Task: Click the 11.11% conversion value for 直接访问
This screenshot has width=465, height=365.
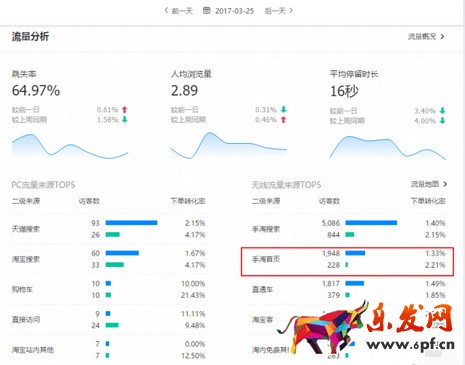Action: tap(193, 314)
